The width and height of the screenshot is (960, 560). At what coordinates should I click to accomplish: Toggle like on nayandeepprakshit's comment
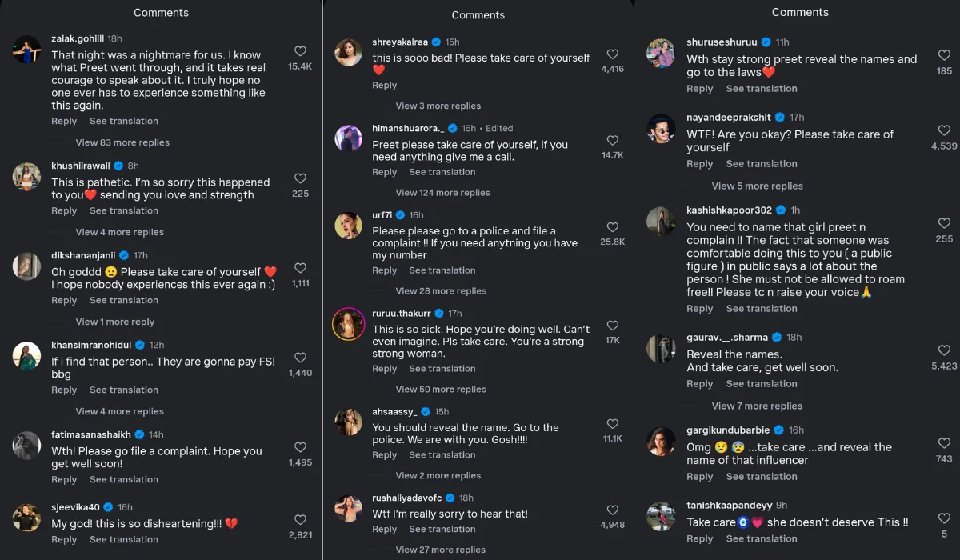(x=944, y=130)
